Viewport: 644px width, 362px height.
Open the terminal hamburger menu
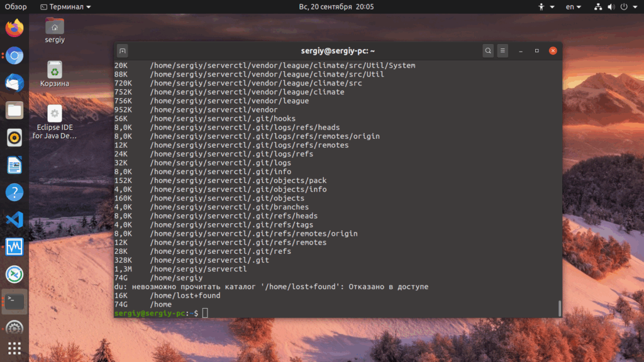(502, 51)
